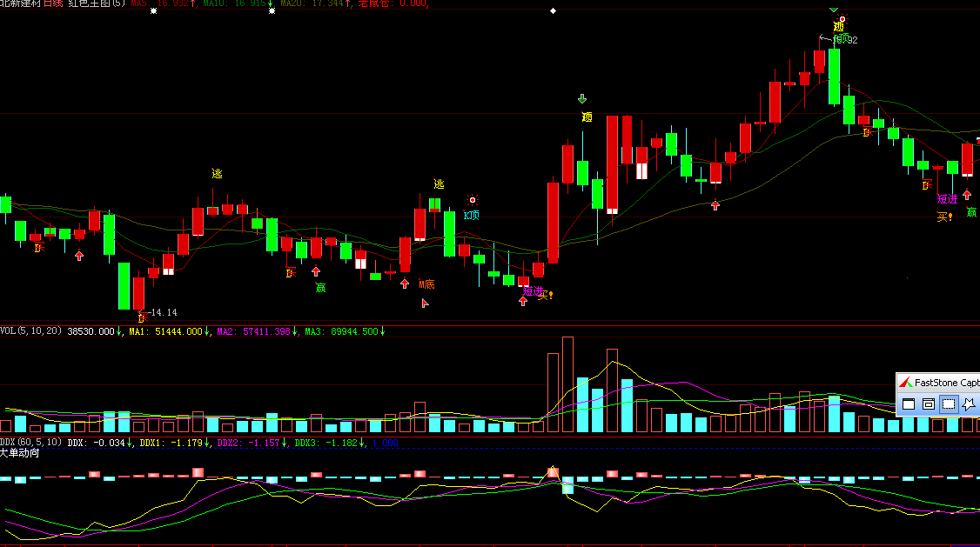Click the MA10: 16.915 header value
Viewport: 980px width, 547px height.
(234, 3)
